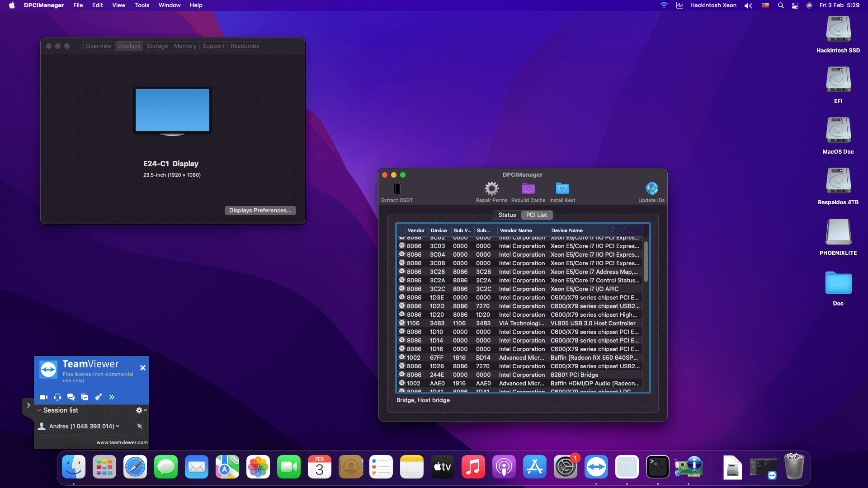868x488 pixels.
Task: Open Doc folder on desktop
Action: coord(838,288)
